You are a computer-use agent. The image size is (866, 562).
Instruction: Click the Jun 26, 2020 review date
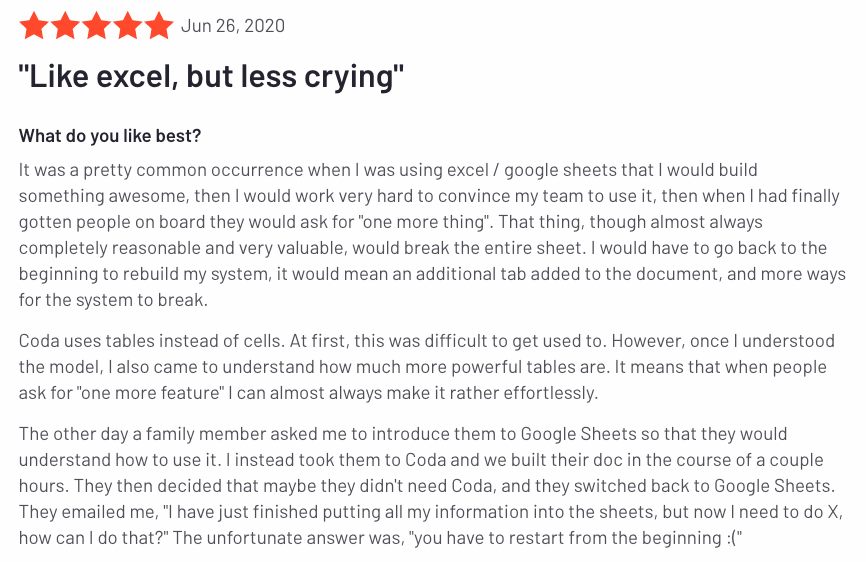pyautogui.click(x=232, y=26)
